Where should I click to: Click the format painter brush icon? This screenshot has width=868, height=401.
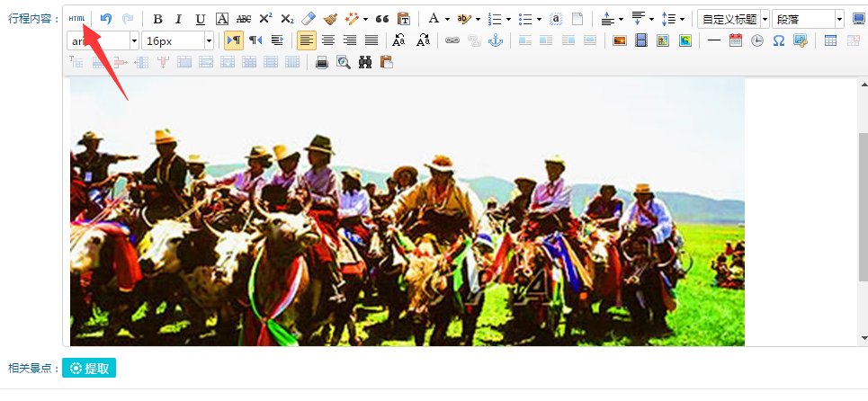(x=330, y=19)
